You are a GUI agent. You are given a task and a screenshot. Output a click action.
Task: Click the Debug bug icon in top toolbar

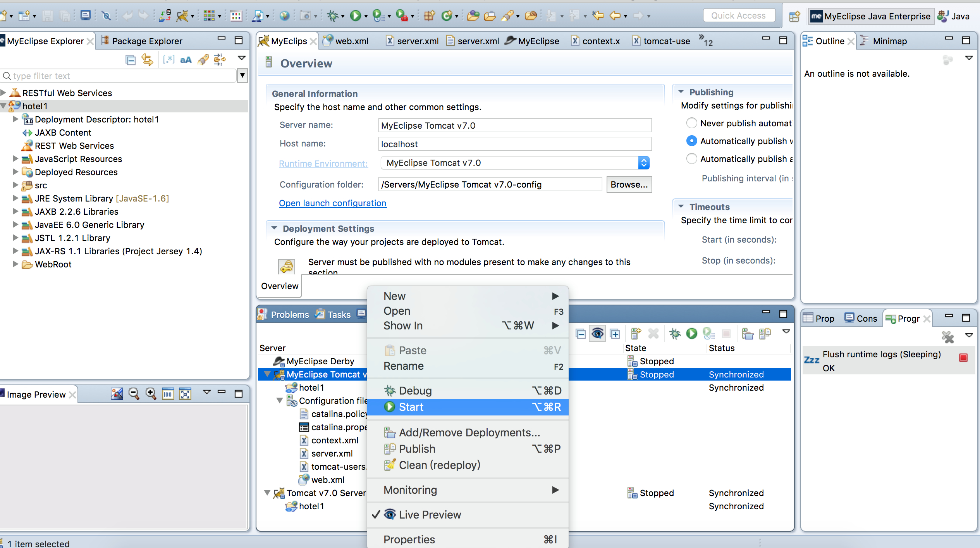click(x=332, y=16)
